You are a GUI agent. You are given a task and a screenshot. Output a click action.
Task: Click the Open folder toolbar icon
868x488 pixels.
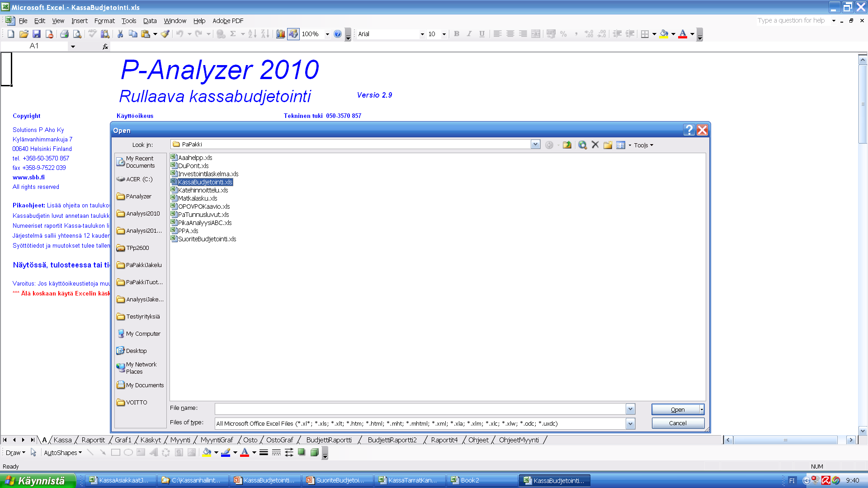pyautogui.click(x=24, y=34)
